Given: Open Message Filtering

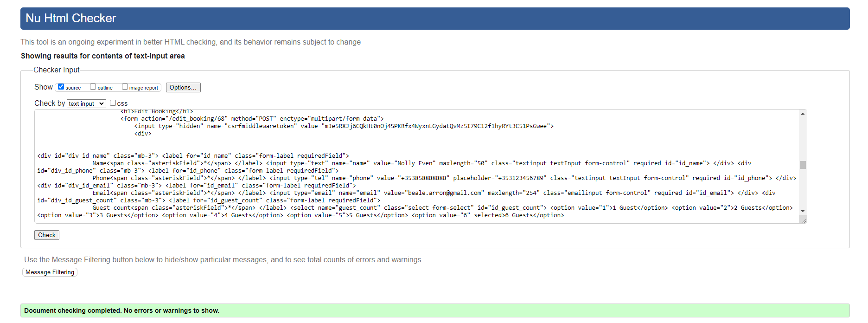Looking at the screenshot, I should pyautogui.click(x=50, y=272).
